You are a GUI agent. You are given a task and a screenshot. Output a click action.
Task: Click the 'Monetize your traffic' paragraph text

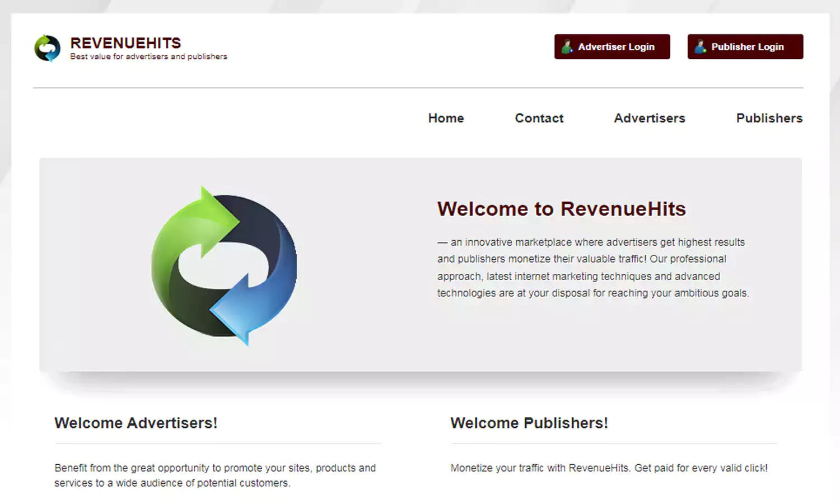pos(609,468)
